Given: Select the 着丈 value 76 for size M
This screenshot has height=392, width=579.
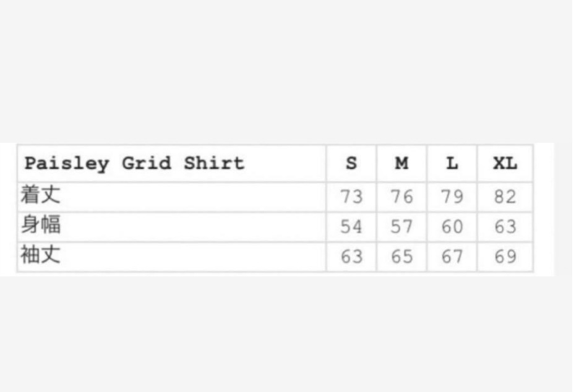Looking at the screenshot, I should (401, 197).
